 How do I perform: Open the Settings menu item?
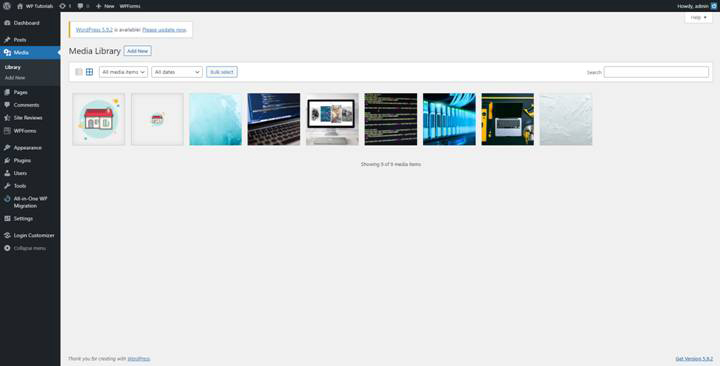pos(23,219)
